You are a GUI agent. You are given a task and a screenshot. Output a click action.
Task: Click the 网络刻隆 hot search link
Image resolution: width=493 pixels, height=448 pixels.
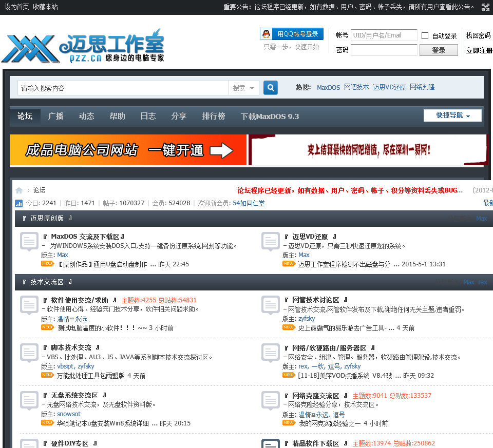[422, 87]
